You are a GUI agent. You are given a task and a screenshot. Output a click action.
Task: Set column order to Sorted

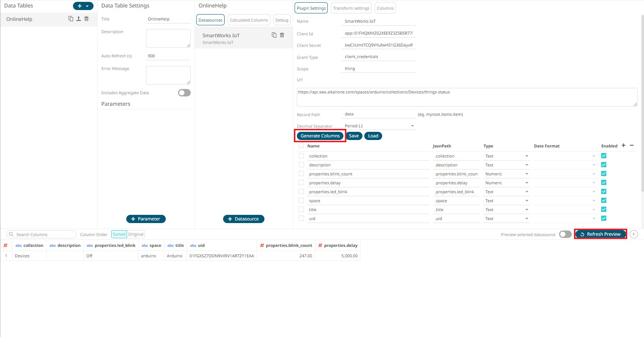click(119, 234)
